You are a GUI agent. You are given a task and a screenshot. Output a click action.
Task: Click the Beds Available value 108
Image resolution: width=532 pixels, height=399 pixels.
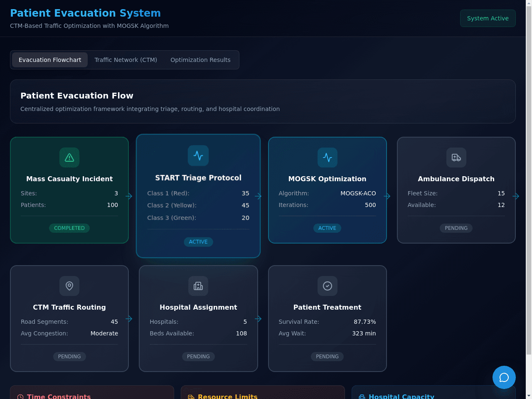pyautogui.click(x=241, y=333)
